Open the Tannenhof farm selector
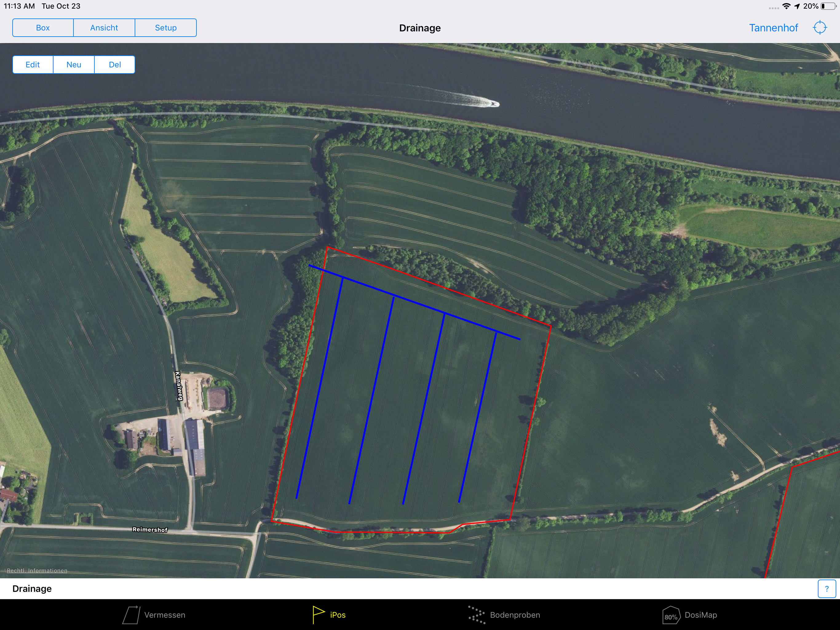This screenshot has height=630, width=840. [773, 28]
